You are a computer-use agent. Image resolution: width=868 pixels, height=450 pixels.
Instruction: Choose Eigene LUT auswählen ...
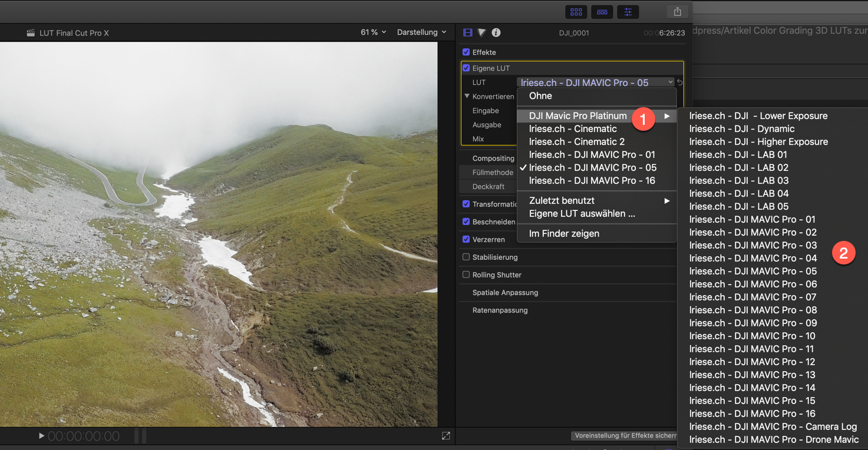coord(597,214)
